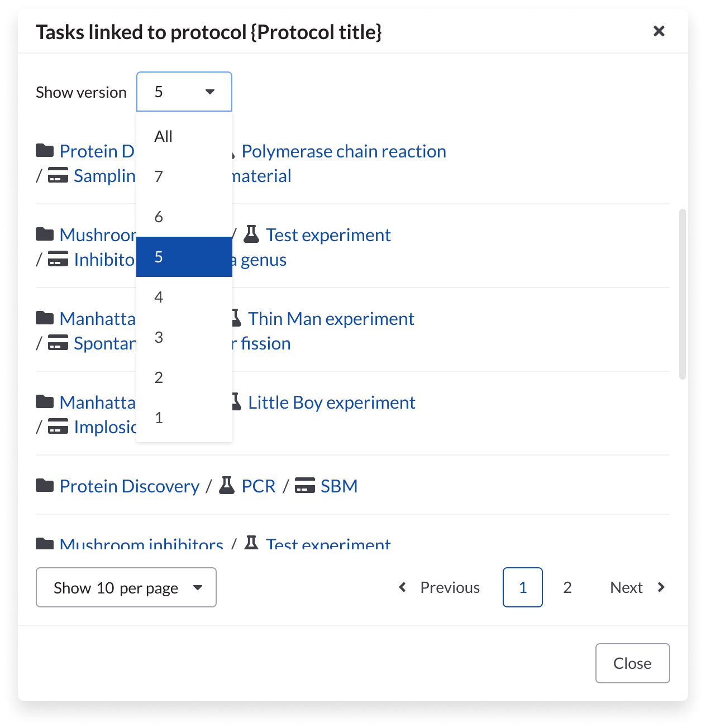Select the All option in version list
Viewport: 706px width, 728px height.
(x=184, y=136)
